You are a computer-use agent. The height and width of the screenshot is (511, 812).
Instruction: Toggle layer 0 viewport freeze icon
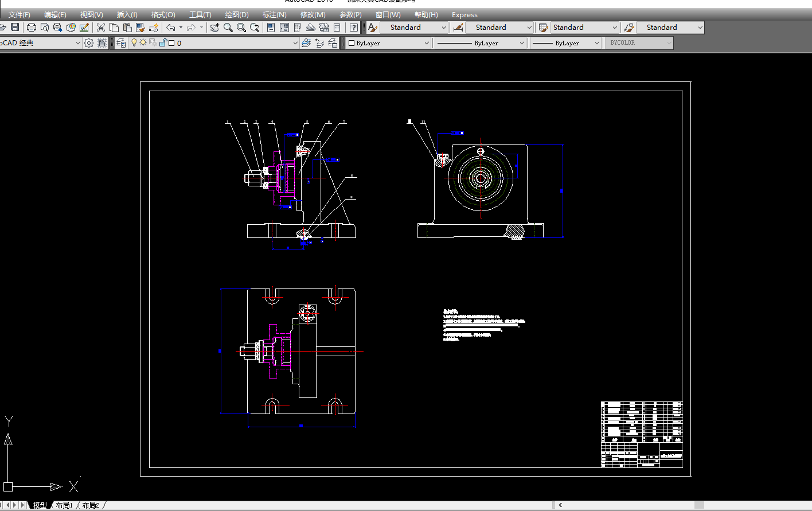[x=153, y=42]
